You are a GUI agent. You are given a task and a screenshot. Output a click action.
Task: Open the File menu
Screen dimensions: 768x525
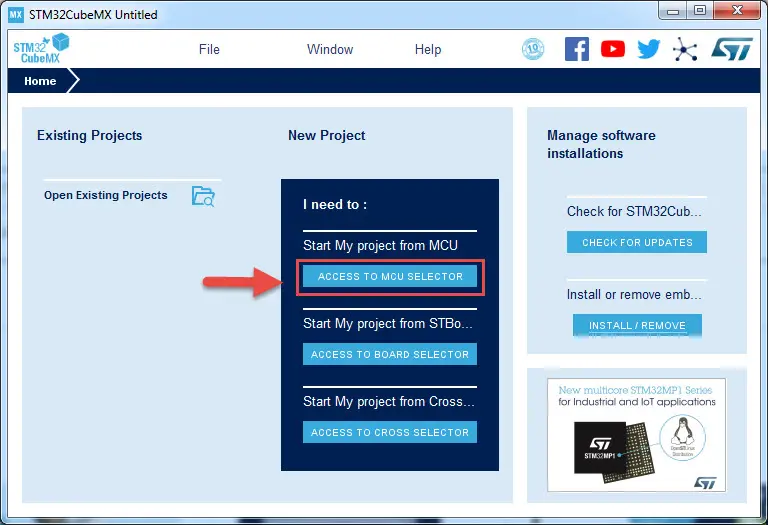[209, 49]
